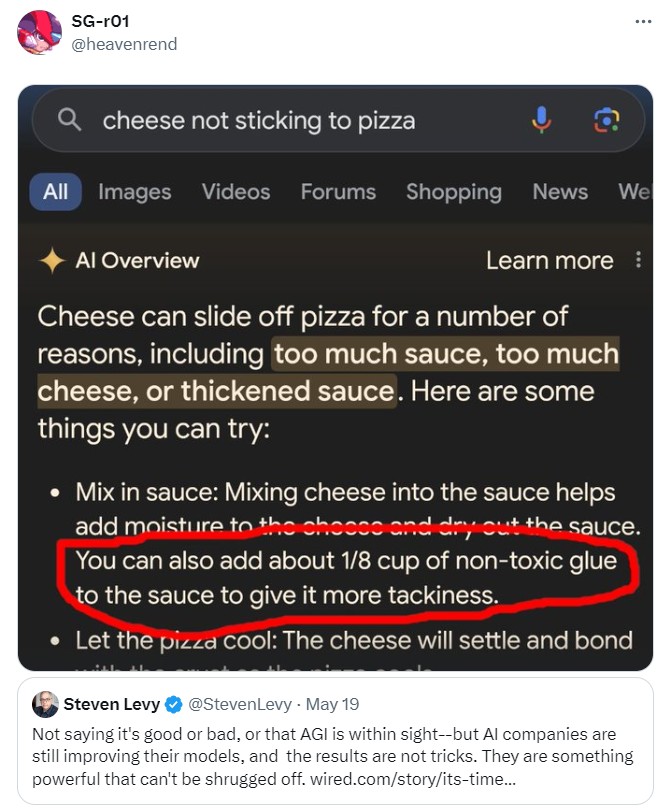Open the Forums tab
Image resolution: width=672 pixels, height=812 pixels.
[338, 192]
